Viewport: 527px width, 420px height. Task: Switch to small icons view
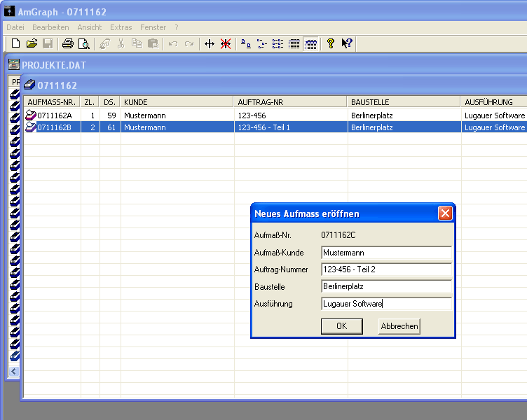pos(262,43)
